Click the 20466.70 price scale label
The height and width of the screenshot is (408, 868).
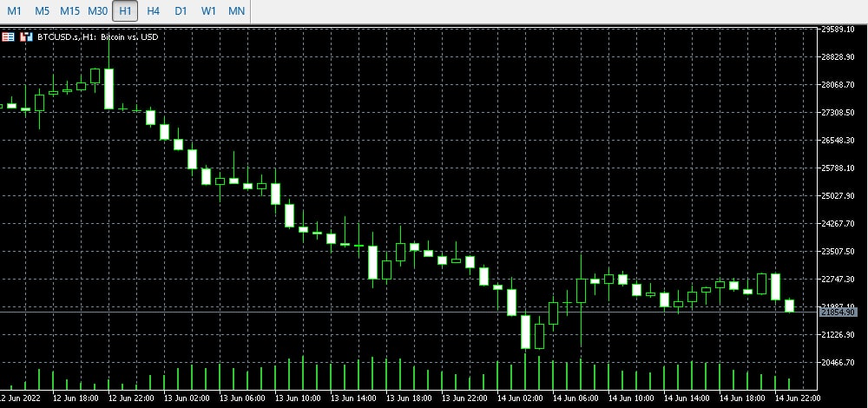pyautogui.click(x=838, y=362)
